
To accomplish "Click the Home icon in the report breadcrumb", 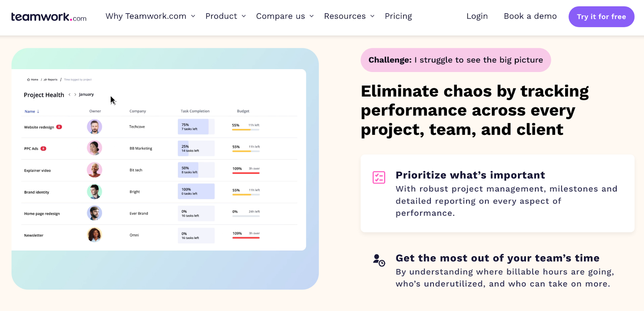I will (x=29, y=80).
